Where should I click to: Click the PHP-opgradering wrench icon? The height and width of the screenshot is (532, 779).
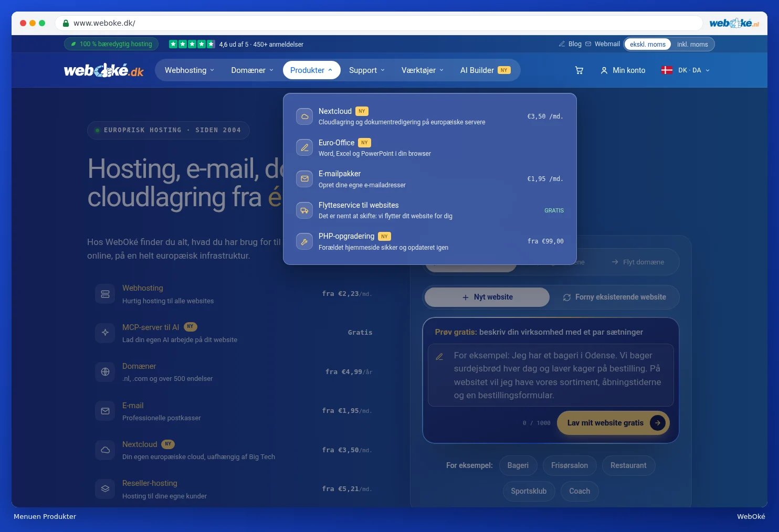(x=304, y=241)
